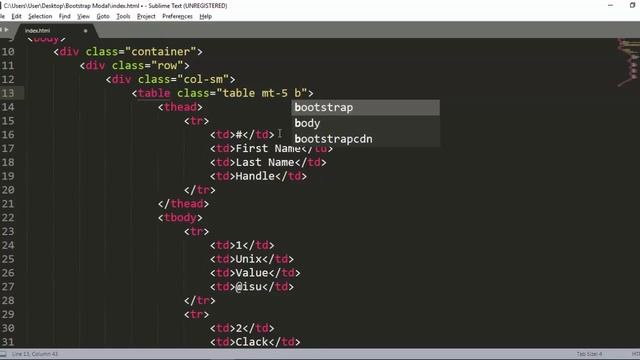The width and height of the screenshot is (640, 360).
Task: Click line number 13 in gutter
Action: coord(8,93)
